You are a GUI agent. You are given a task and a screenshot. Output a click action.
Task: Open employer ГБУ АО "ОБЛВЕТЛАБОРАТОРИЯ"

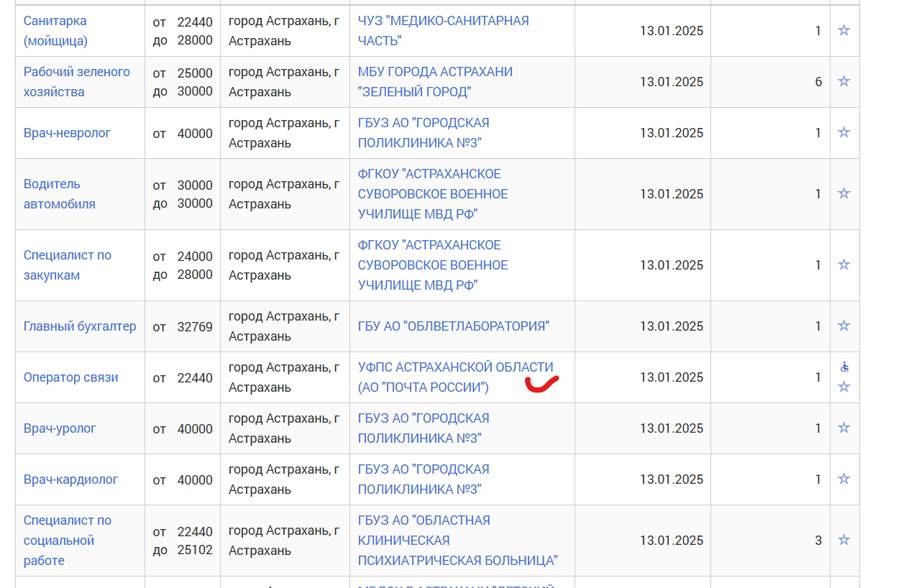pos(454,326)
